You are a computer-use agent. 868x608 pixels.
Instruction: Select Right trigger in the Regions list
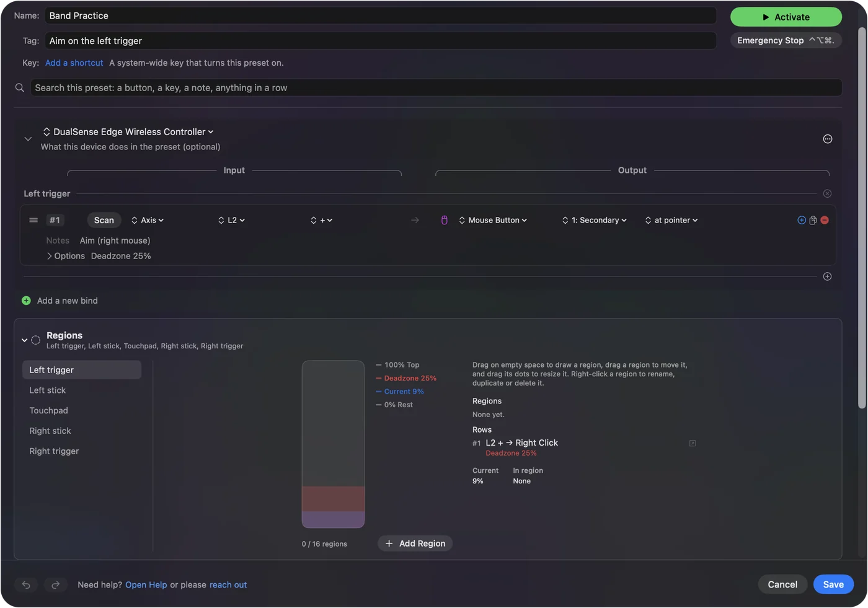point(82,451)
